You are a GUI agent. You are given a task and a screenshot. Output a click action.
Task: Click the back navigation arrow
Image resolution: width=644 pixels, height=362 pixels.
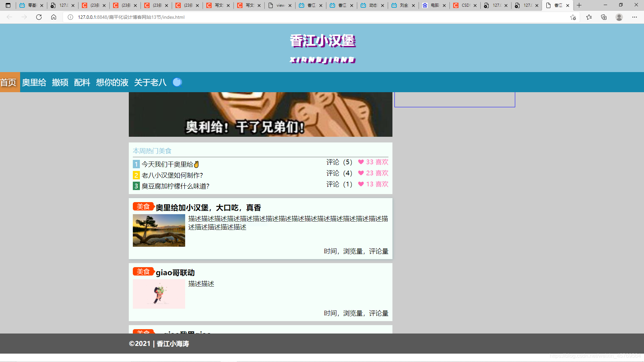(9, 17)
